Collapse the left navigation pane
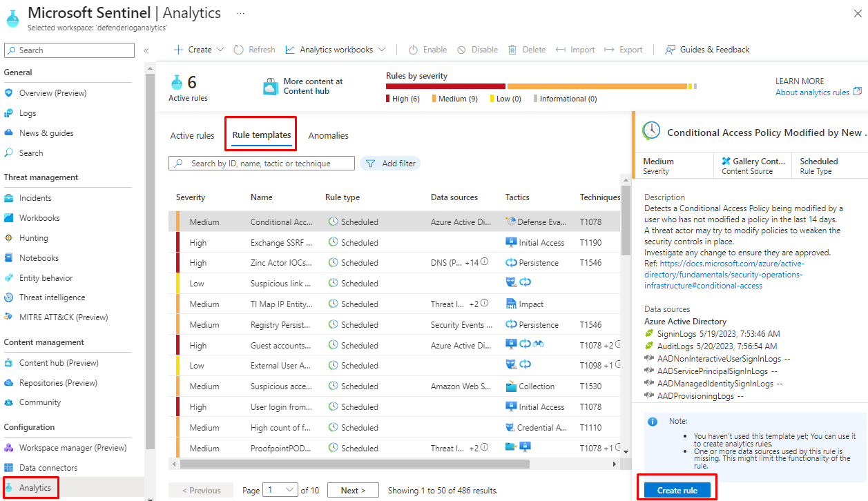The height and width of the screenshot is (501, 868). coord(146,50)
